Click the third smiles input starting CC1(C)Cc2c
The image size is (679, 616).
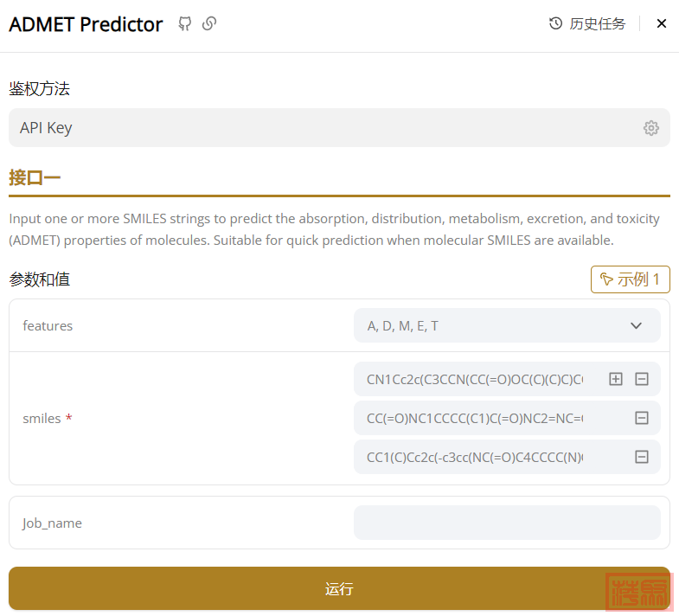click(x=475, y=457)
